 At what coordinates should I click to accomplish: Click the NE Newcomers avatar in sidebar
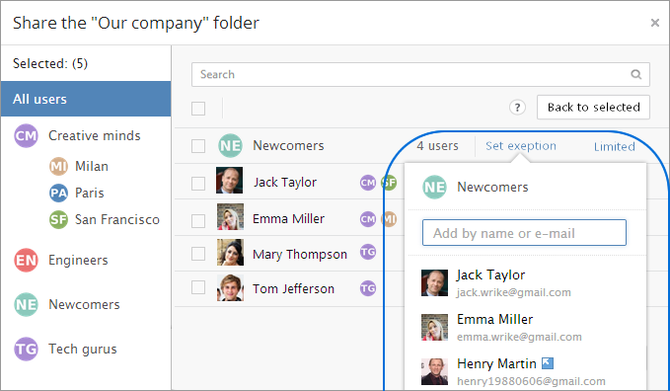[26, 304]
